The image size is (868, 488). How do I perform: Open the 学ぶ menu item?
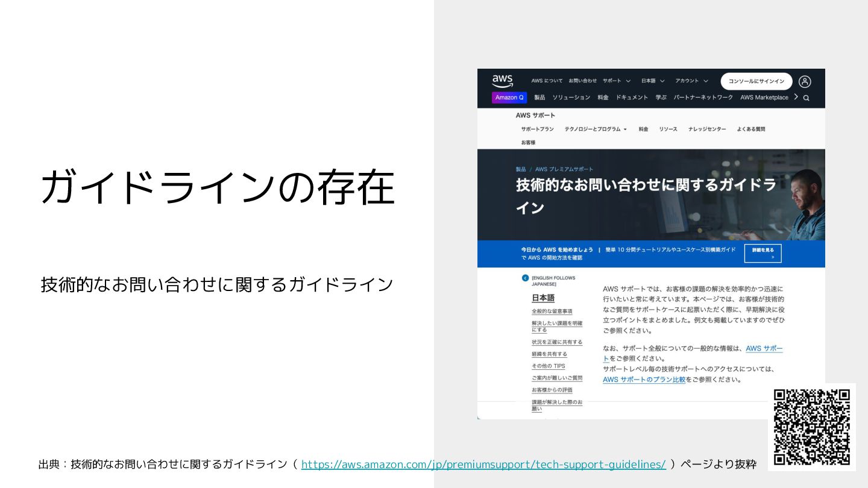(x=661, y=98)
